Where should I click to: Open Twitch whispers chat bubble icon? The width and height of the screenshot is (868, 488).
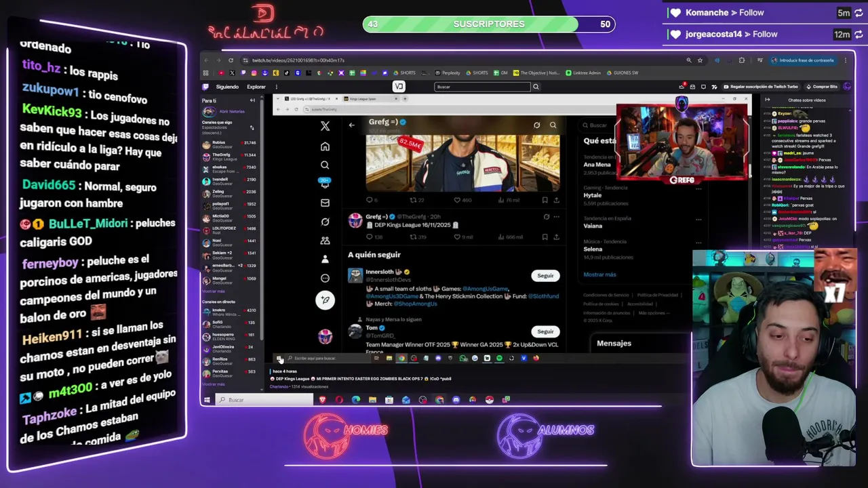(x=703, y=87)
